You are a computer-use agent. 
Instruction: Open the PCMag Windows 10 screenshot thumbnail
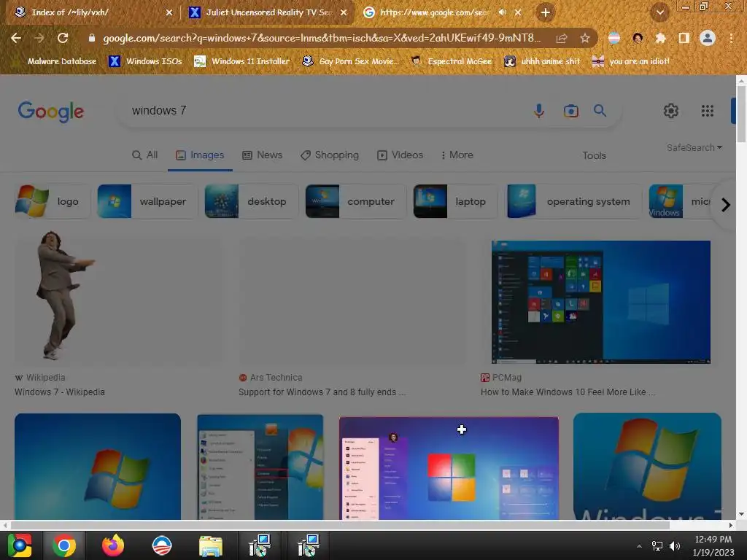tap(601, 303)
